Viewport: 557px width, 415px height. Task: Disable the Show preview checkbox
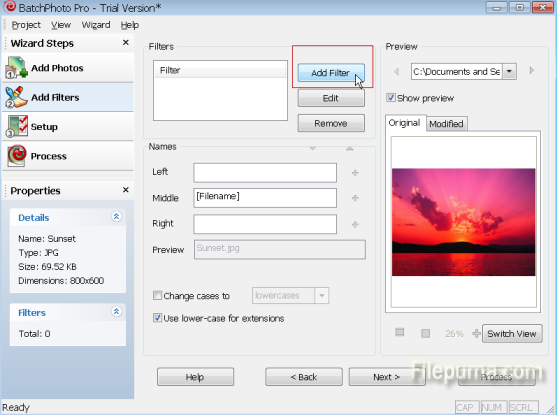pyautogui.click(x=390, y=97)
